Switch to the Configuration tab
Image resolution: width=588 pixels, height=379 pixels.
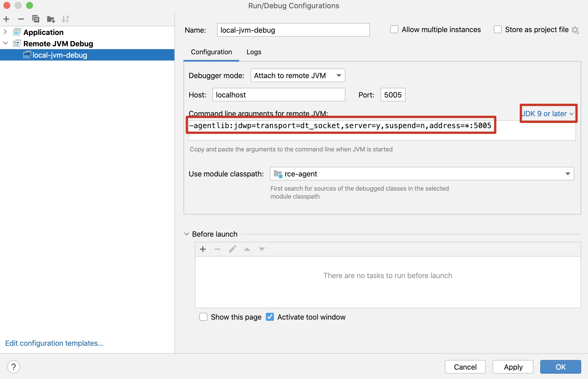click(211, 52)
